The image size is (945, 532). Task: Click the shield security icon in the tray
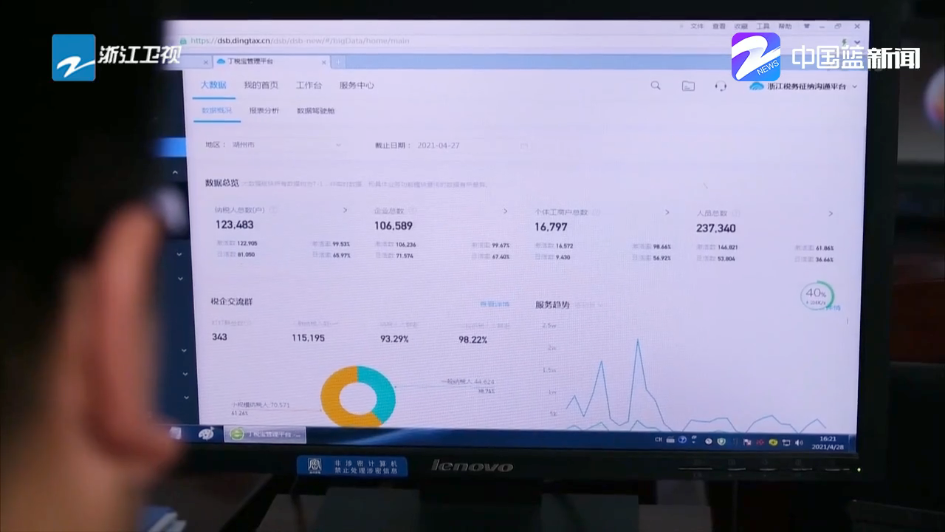coord(721,441)
